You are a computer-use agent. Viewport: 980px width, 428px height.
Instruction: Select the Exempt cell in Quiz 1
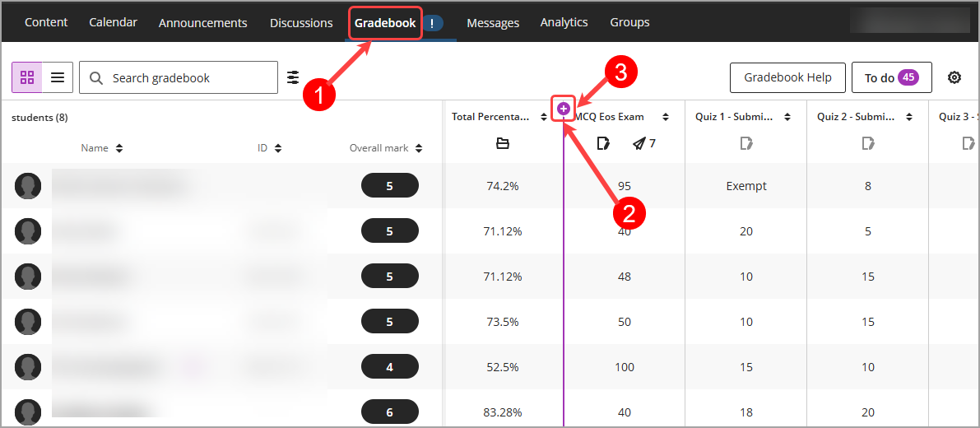(x=746, y=185)
